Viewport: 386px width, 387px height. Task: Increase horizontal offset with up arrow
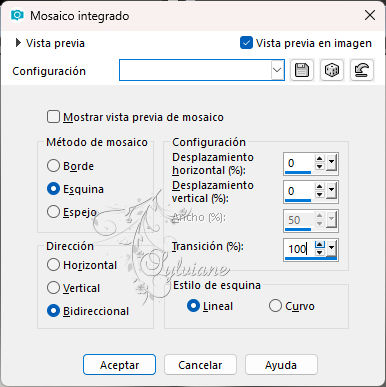tap(320, 159)
